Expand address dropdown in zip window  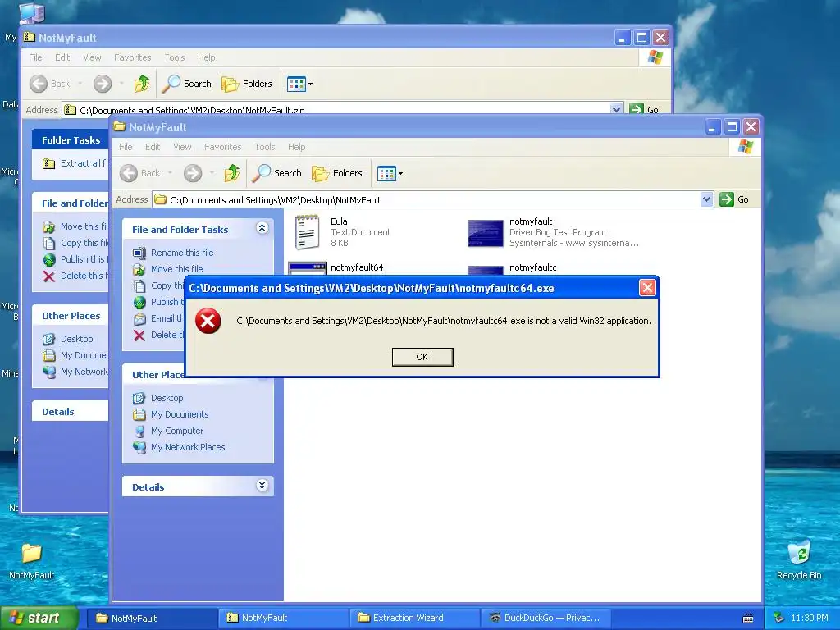(616, 109)
